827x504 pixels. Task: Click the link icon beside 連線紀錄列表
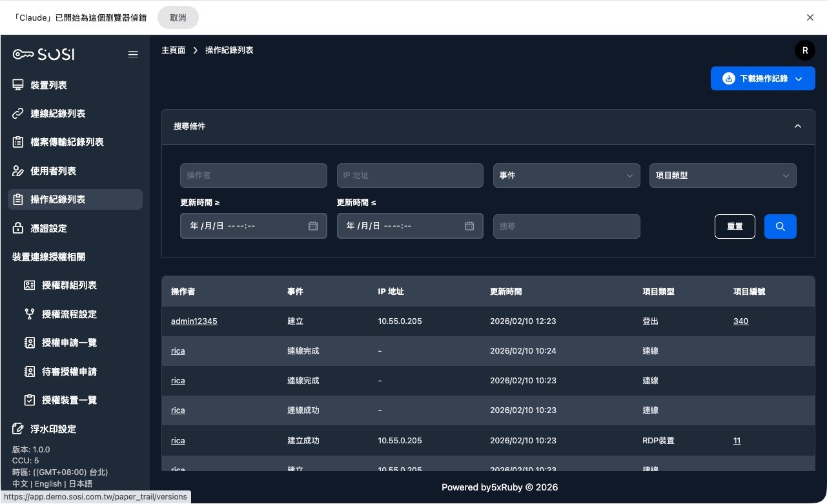tap(18, 114)
